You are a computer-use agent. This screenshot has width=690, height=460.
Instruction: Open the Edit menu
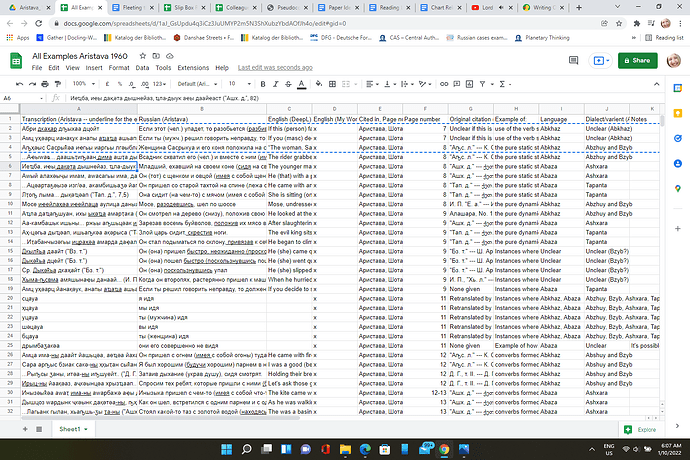[54, 68]
